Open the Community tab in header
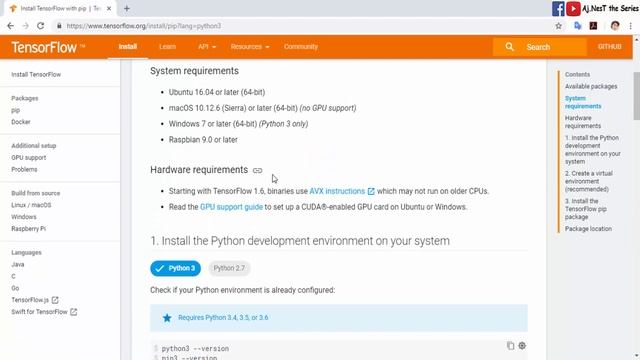 [x=301, y=47]
